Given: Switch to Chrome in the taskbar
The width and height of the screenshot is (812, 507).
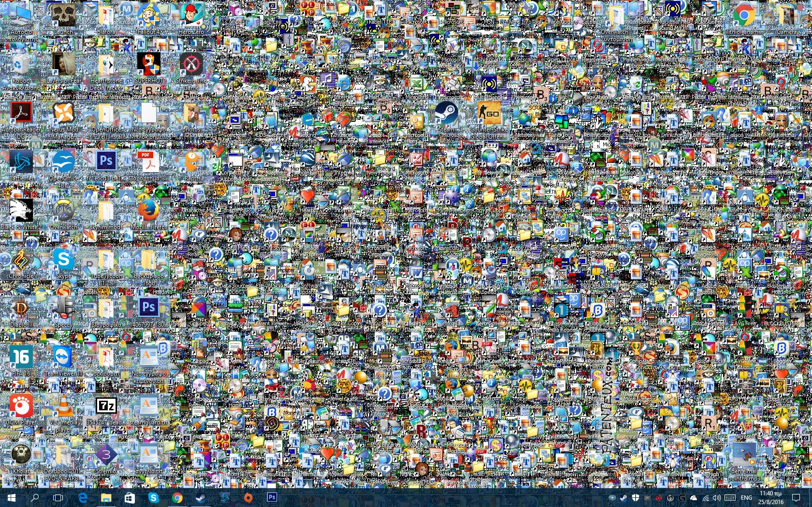Looking at the screenshot, I should coord(177,497).
